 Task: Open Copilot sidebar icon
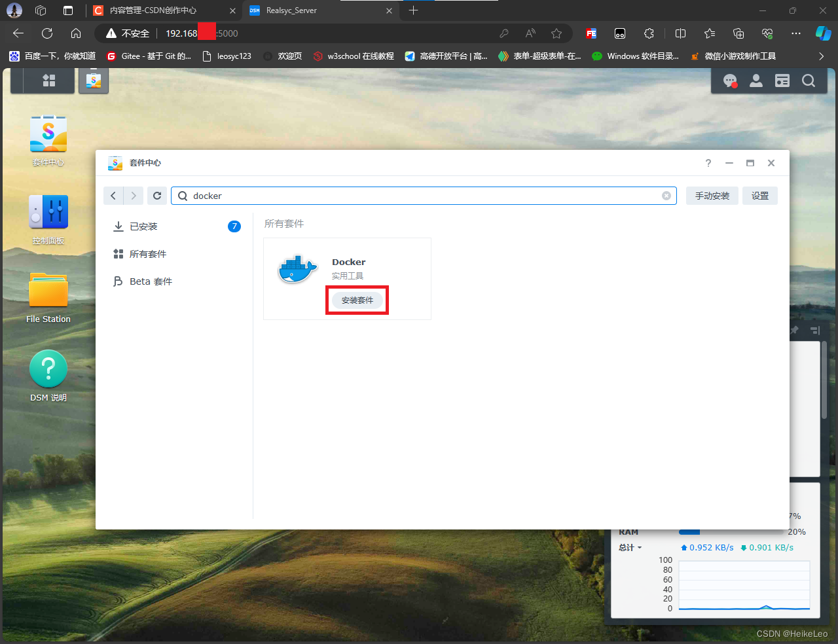(x=823, y=33)
